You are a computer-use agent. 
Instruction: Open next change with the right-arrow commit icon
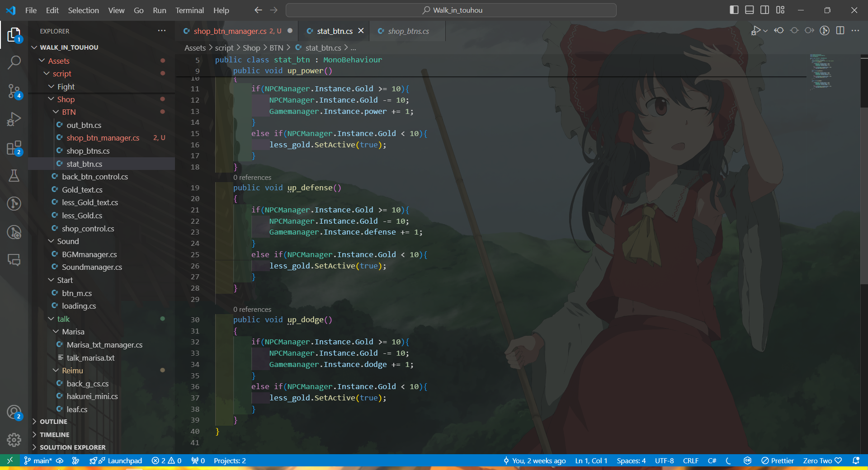tap(809, 30)
